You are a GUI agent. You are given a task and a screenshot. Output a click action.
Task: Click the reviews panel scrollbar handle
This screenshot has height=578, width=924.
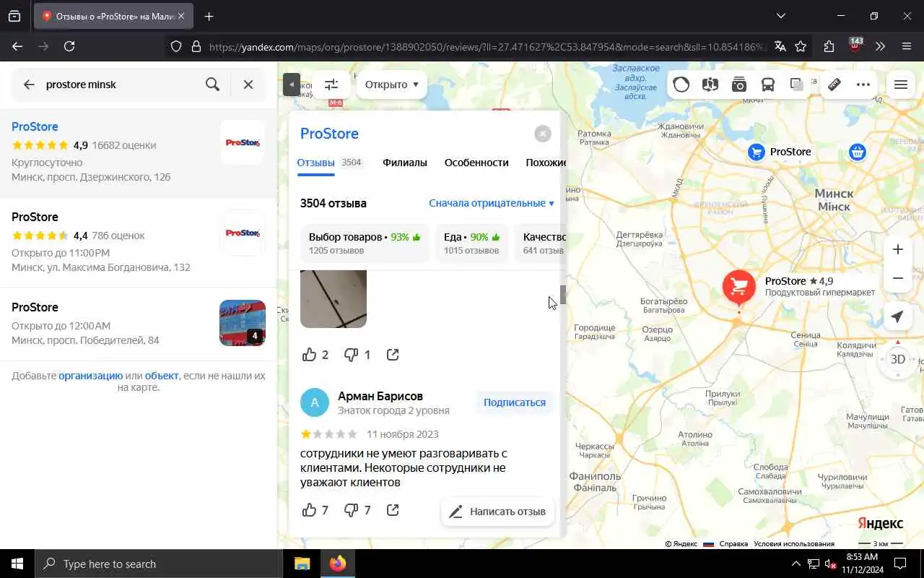click(563, 295)
